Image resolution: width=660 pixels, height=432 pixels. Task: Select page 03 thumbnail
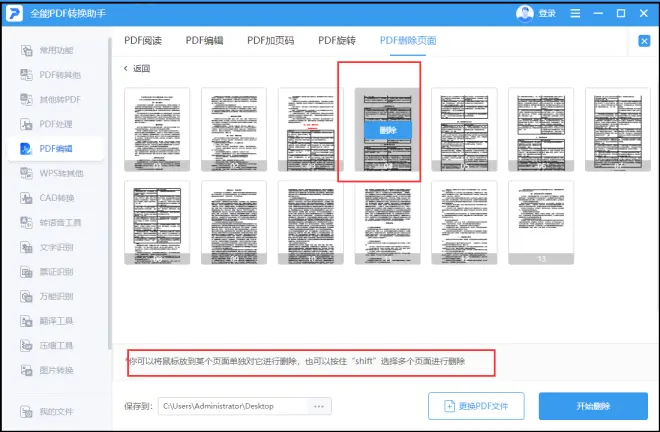pos(311,130)
